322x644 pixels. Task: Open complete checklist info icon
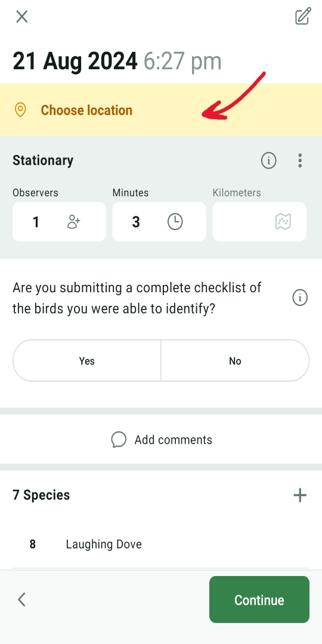click(x=300, y=298)
